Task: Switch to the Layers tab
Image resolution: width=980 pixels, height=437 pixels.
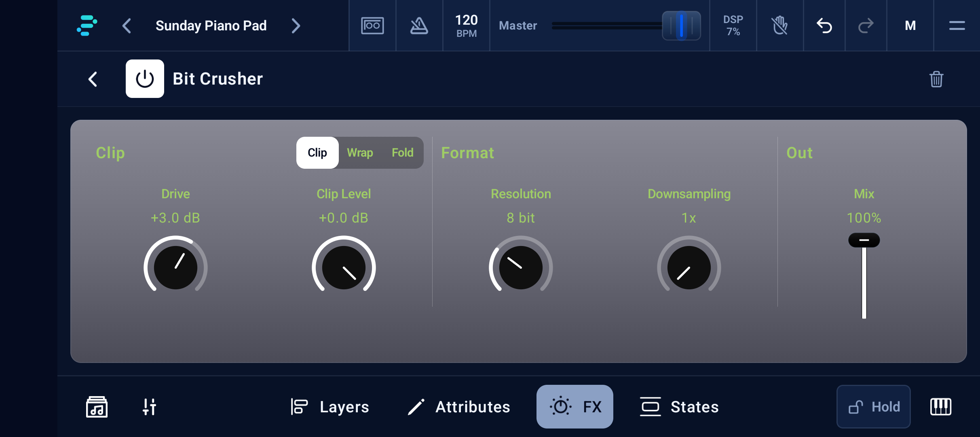Action: pyautogui.click(x=330, y=407)
